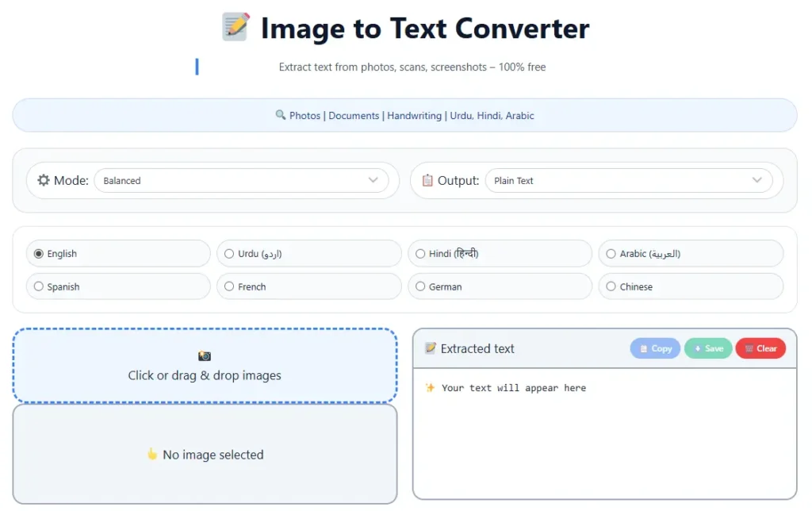Click the drag and drop image upload zone

point(205,365)
